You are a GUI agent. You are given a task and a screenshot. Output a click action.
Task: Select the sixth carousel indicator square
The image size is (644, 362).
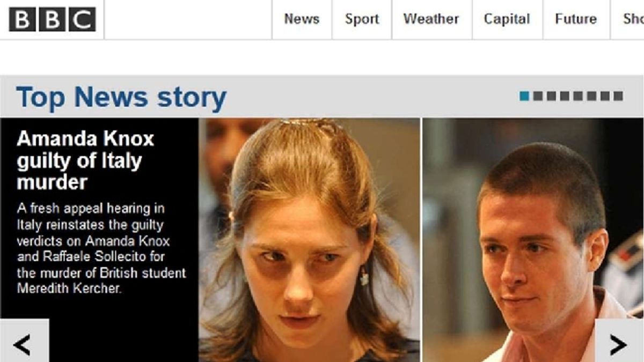[591, 96]
